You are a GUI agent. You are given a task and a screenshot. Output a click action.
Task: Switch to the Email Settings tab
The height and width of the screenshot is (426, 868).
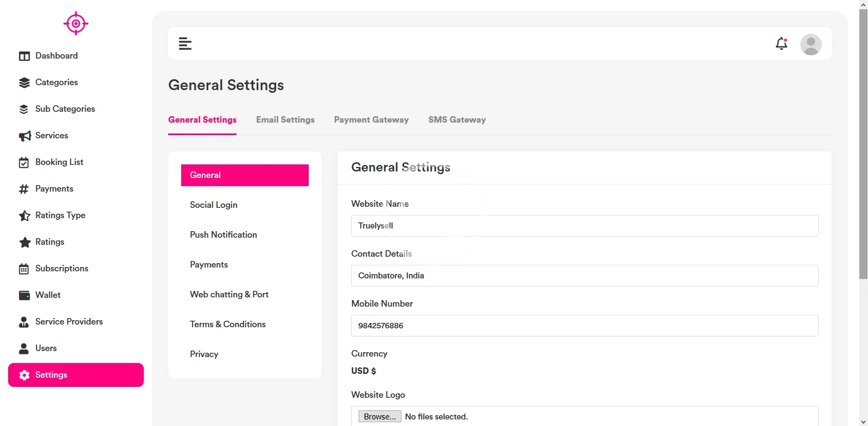tap(285, 120)
